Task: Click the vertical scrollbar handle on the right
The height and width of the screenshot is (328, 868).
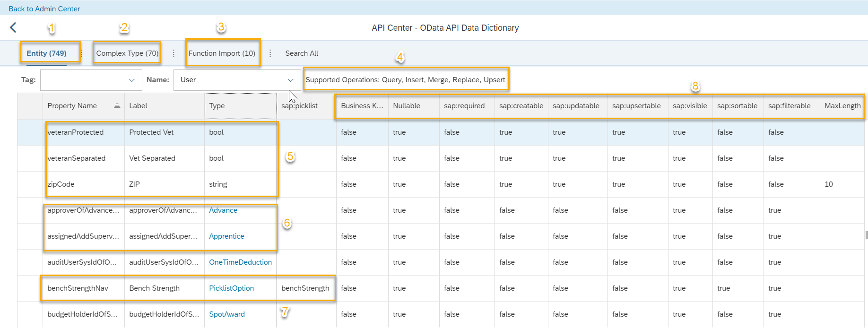Action: (x=866, y=235)
